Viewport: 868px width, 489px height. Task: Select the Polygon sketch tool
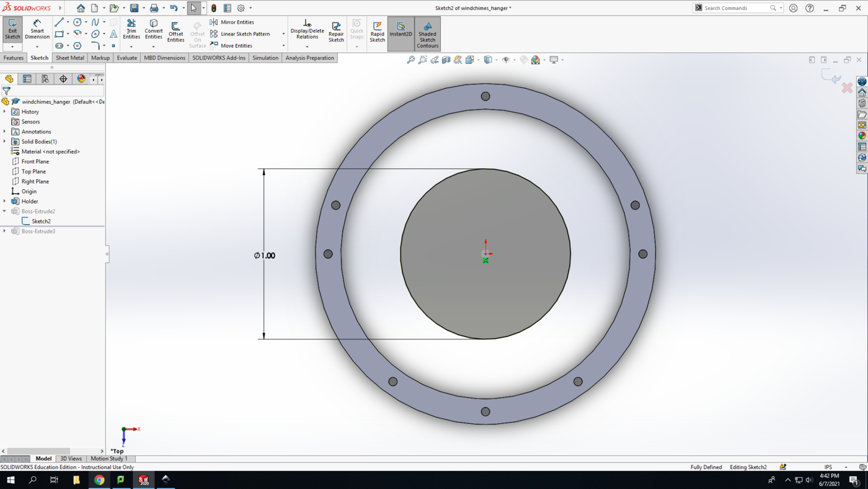77,46
